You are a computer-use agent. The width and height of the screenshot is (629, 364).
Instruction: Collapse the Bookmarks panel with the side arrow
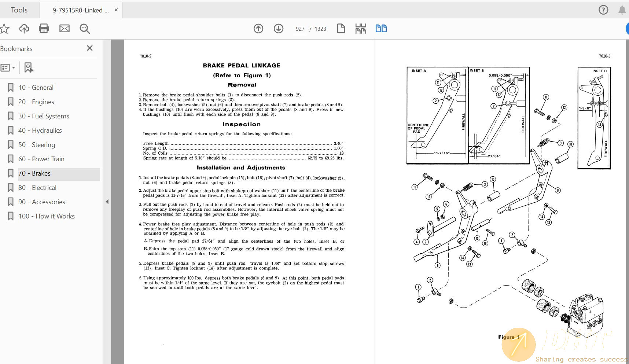pos(107,201)
